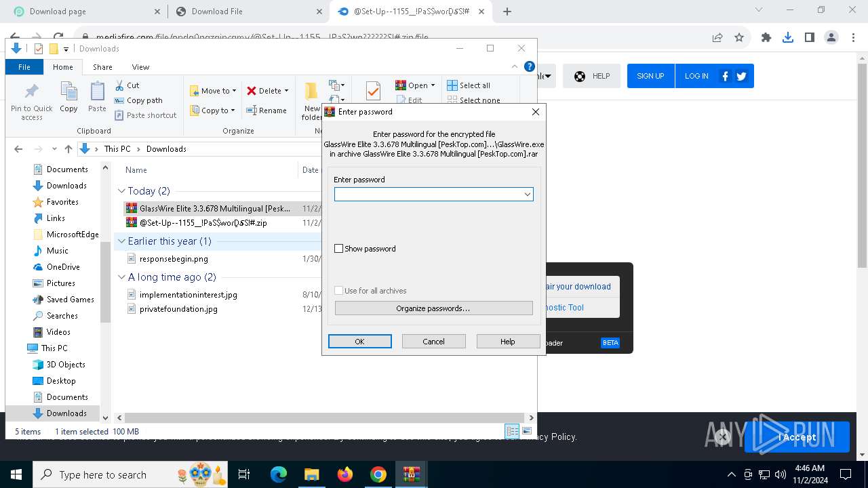Click MediaFire SIGN UP button
The height and width of the screenshot is (488, 868).
[x=650, y=76]
